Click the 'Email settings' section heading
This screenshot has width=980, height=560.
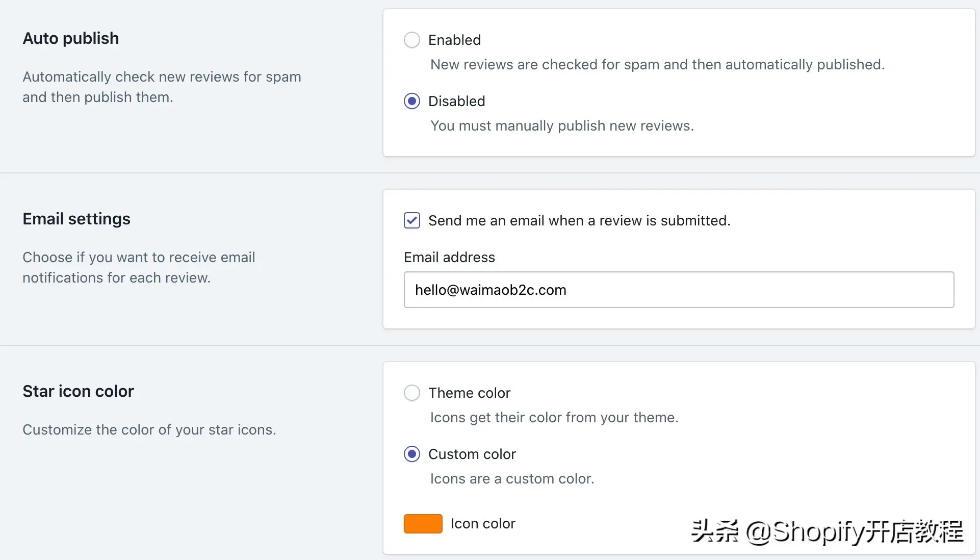tap(76, 219)
